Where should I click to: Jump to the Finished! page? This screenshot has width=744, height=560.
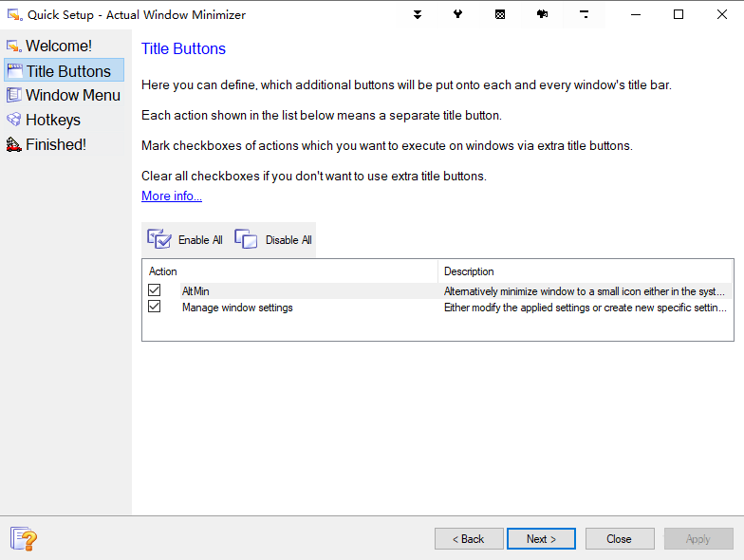click(x=55, y=144)
